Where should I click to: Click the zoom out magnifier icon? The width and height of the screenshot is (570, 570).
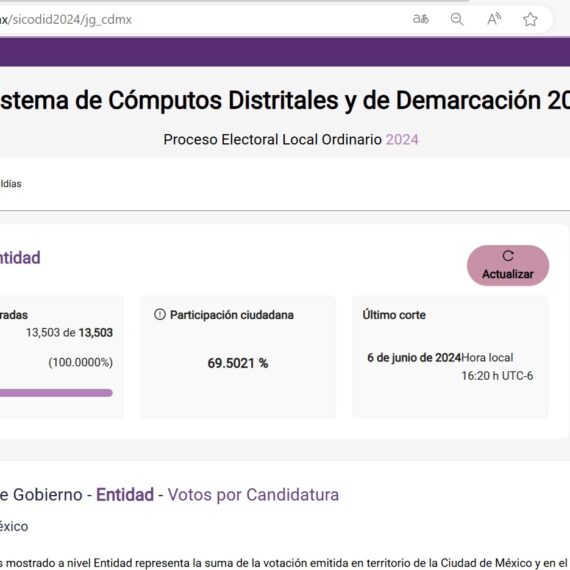(x=457, y=19)
